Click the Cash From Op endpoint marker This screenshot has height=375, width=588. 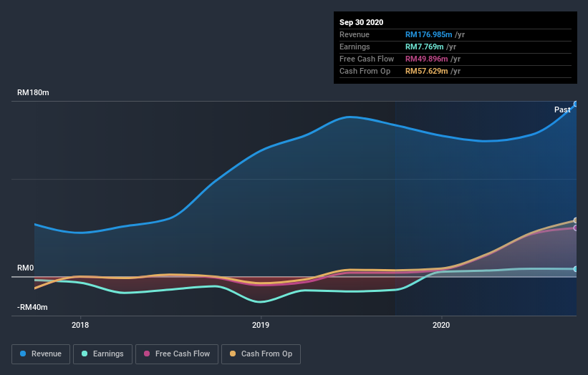point(576,220)
